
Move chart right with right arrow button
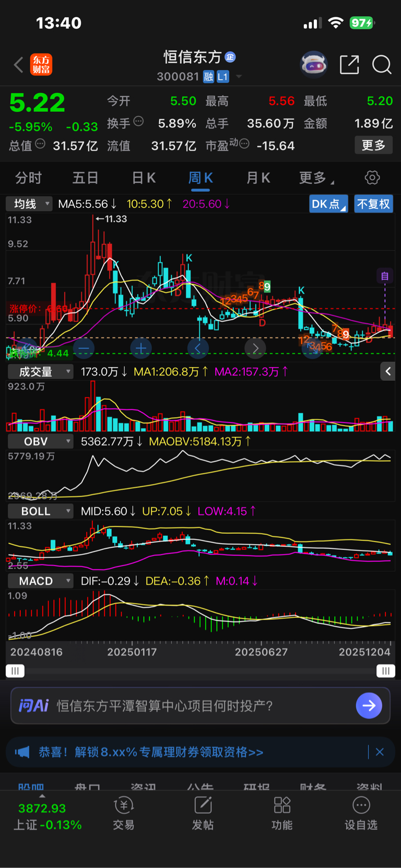pyautogui.click(x=255, y=348)
